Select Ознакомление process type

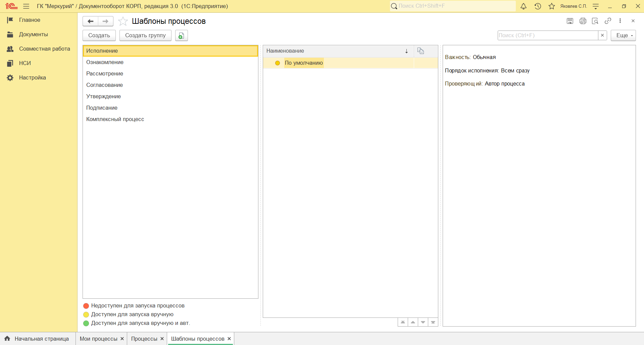(x=170, y=62)
